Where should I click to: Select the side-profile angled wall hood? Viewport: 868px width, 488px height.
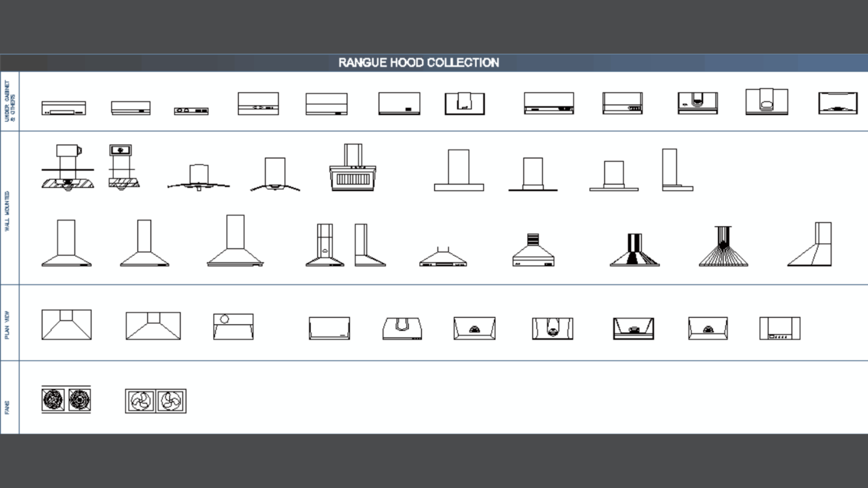coord(810,244)
